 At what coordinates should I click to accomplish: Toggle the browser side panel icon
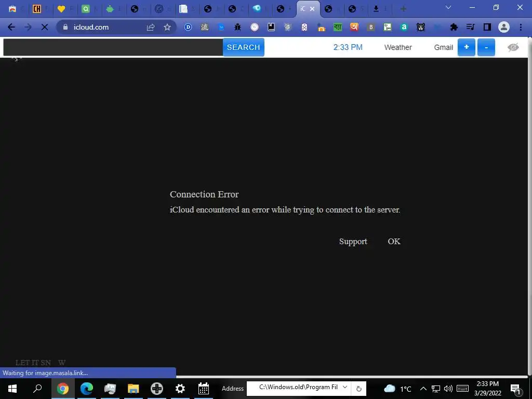point(487,27)
